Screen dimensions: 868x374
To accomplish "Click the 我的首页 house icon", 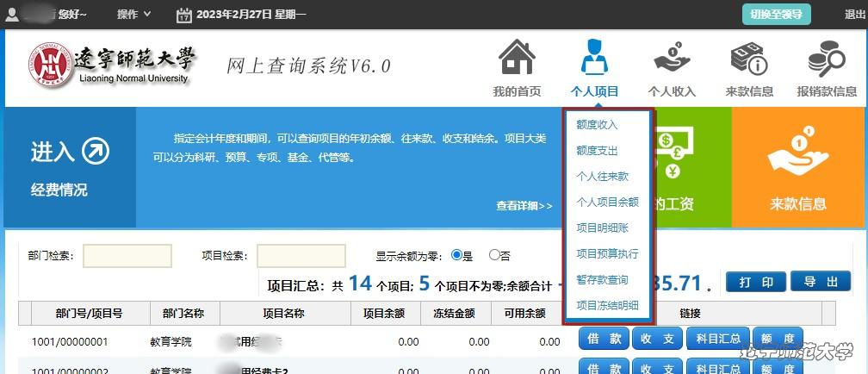I will [x=517, y=59].
